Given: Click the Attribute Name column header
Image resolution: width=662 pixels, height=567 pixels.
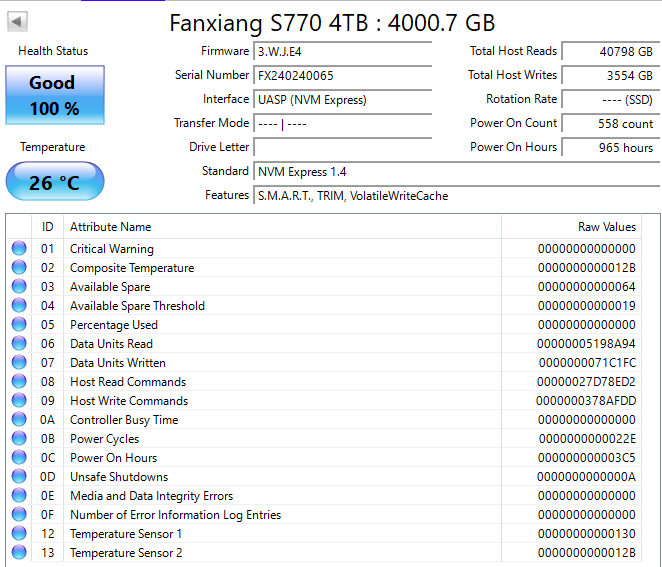Looking at the screenshot, I should click(111, 227).
